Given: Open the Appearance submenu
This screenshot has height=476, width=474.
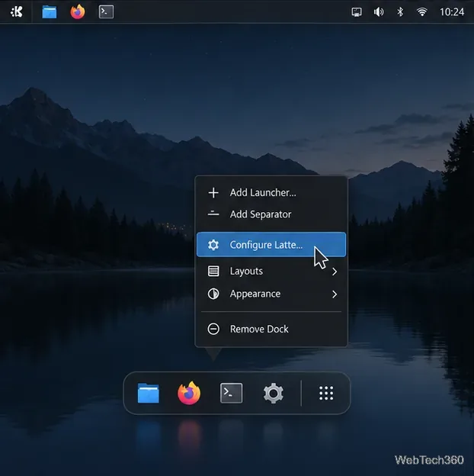Looking at the screenshot, I should [x=271, y=294].
